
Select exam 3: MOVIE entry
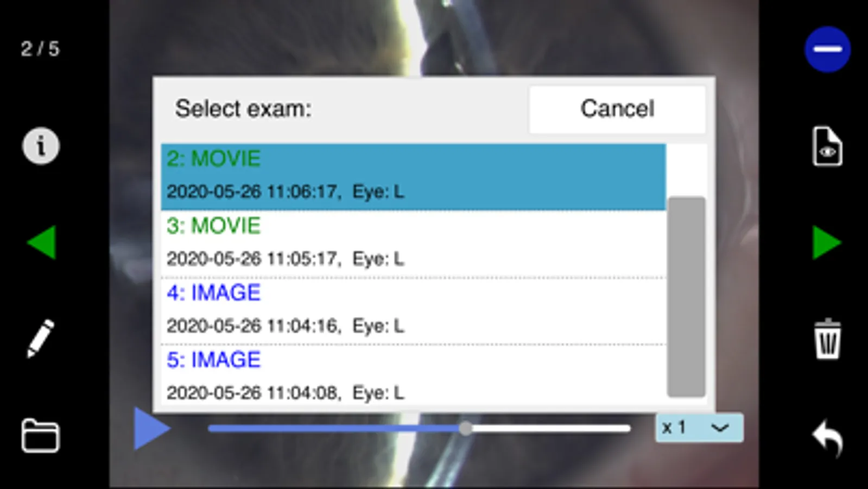point(413,243)
